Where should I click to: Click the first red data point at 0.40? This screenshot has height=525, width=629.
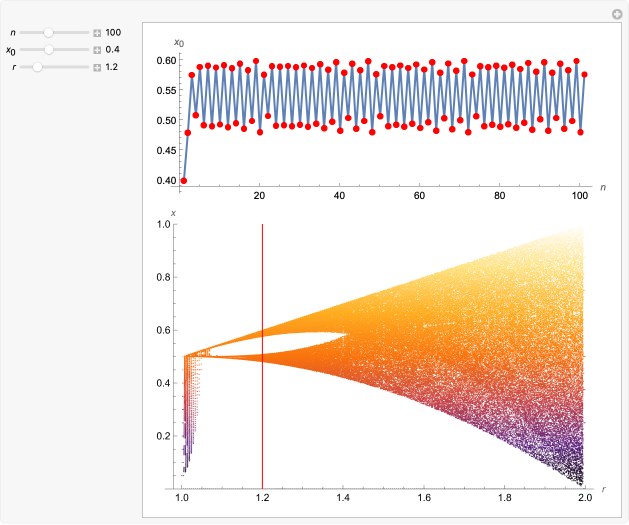(x=184, y=180)
